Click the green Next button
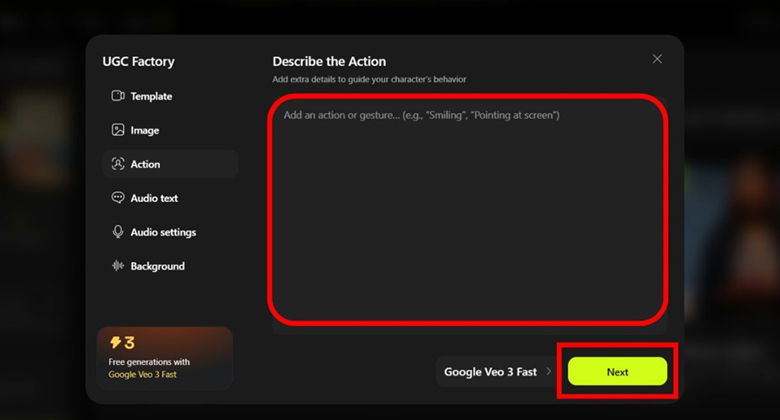Image resolution: width=780 pixels, height=420 pixels. tap(617, 371)
